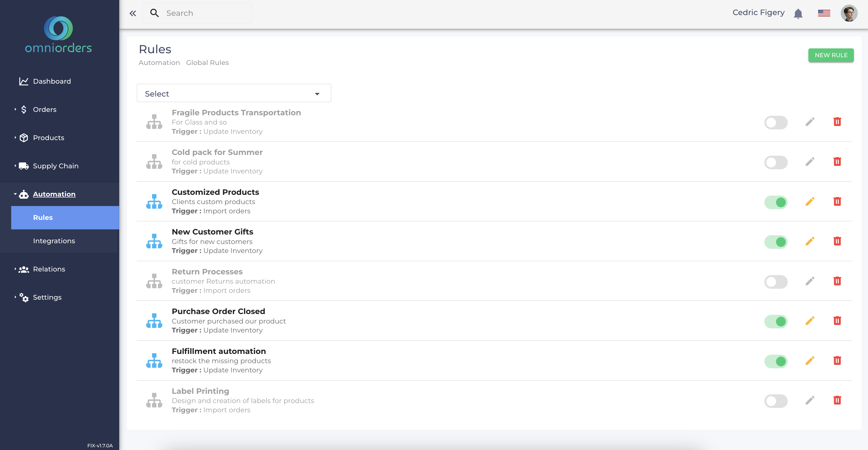
Task: Delete the New Customer Gifts rule
Action: coord(837,241)
